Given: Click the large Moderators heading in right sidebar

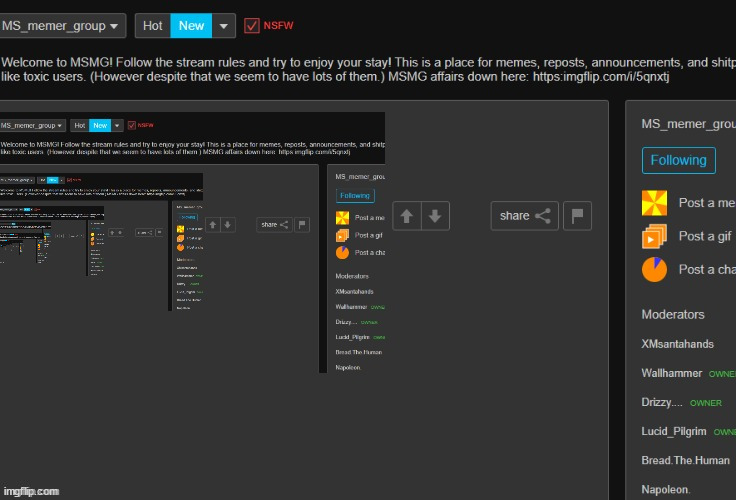Looking at the screenshot, I should click(673, 315).
